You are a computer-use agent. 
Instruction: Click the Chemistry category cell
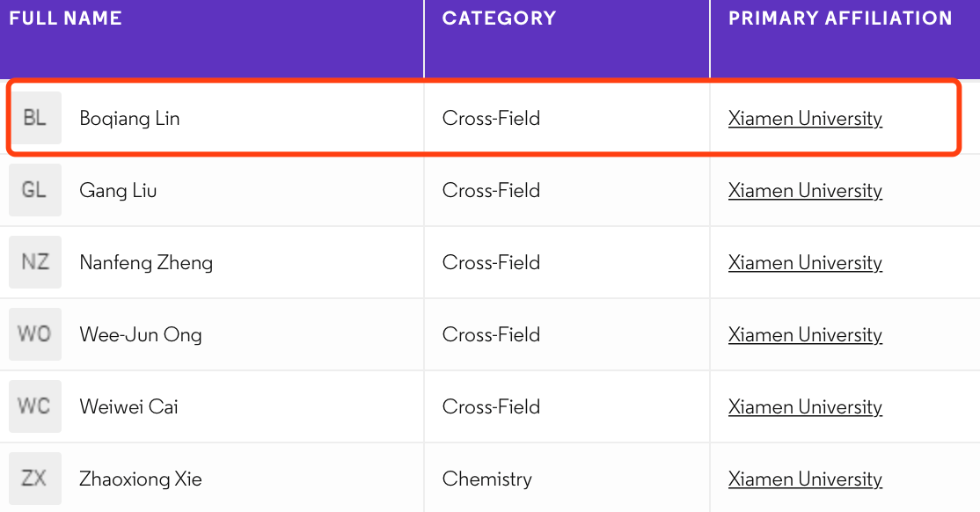pyautogui.click(x=487, y=479)
